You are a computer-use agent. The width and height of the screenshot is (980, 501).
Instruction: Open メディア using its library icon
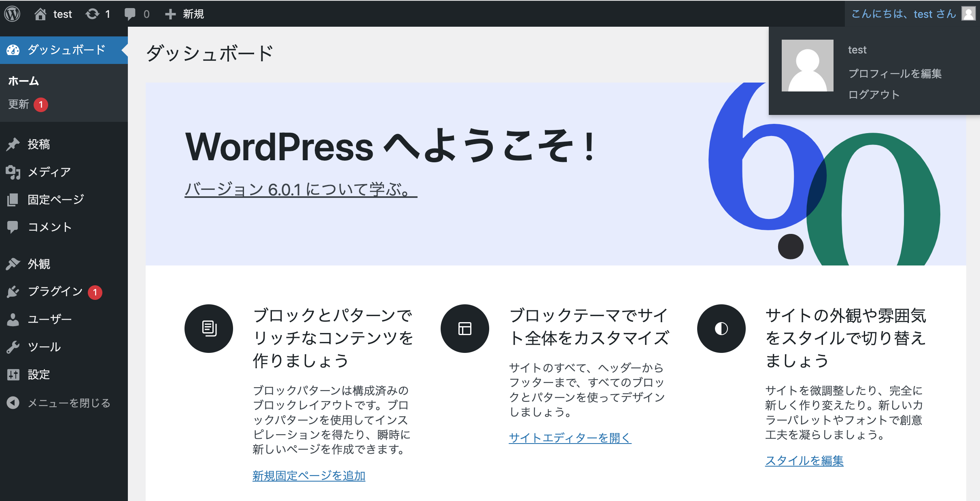[13, 172]
